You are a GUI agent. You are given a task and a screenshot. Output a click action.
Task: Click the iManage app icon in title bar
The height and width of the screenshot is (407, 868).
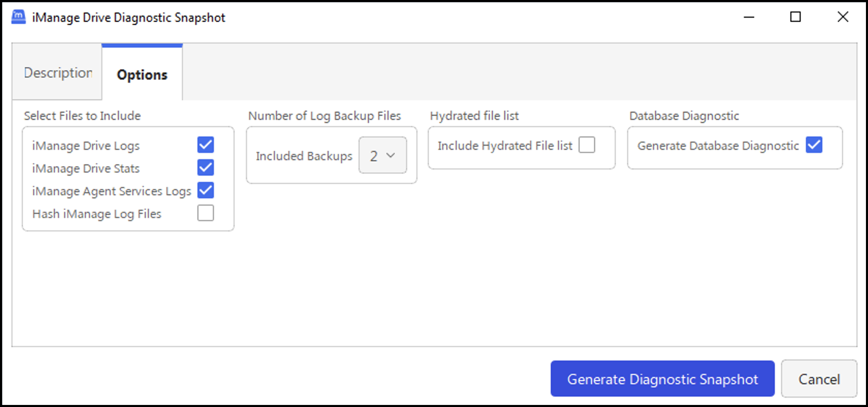(x=19, y=17)
